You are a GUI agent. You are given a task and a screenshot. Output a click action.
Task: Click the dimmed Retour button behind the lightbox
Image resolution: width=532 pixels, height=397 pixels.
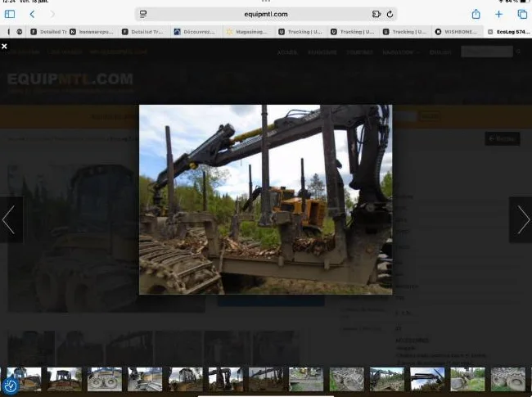tap(503, 138)
